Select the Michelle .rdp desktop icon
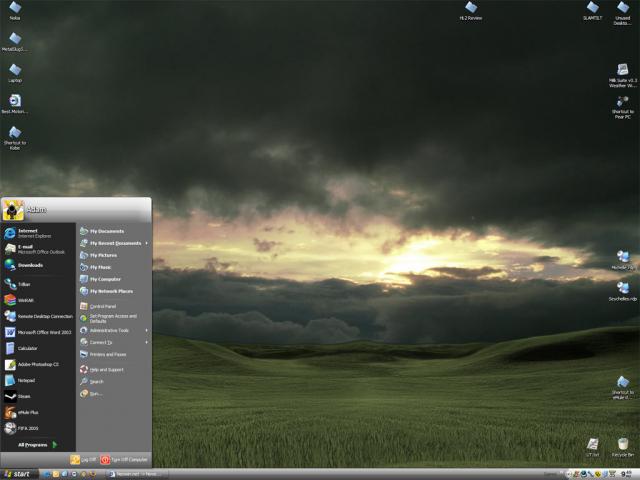640x480 pixels. click(623, 260)
